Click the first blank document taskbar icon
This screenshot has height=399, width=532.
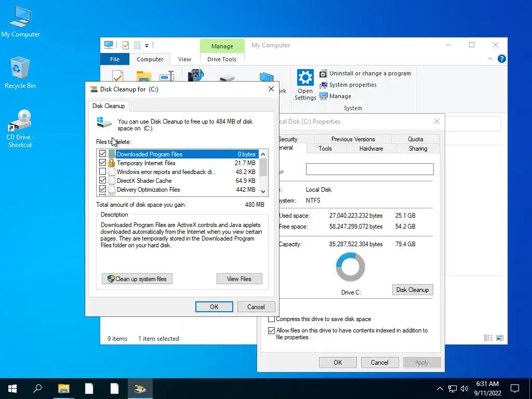tap(89, 389)
